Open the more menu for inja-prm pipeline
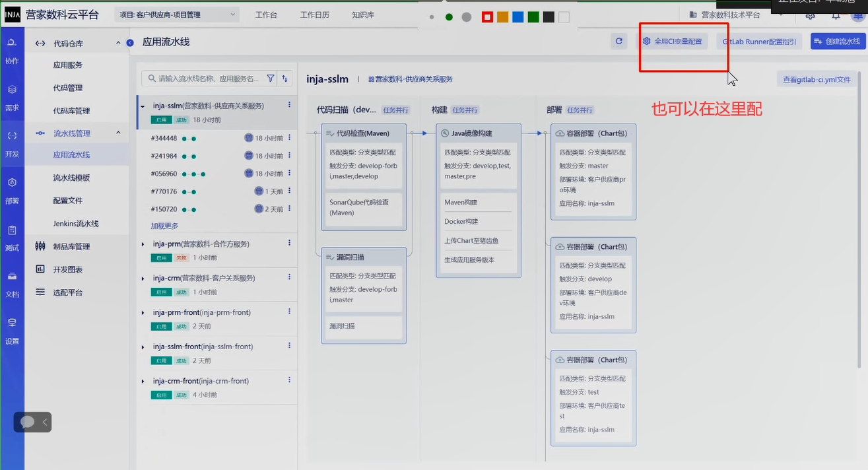 click(289, 243)
